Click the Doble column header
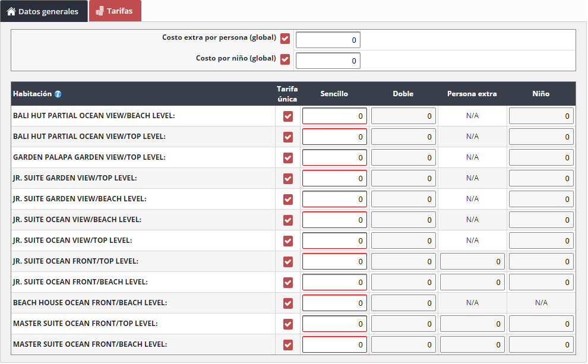 point(403,94)
